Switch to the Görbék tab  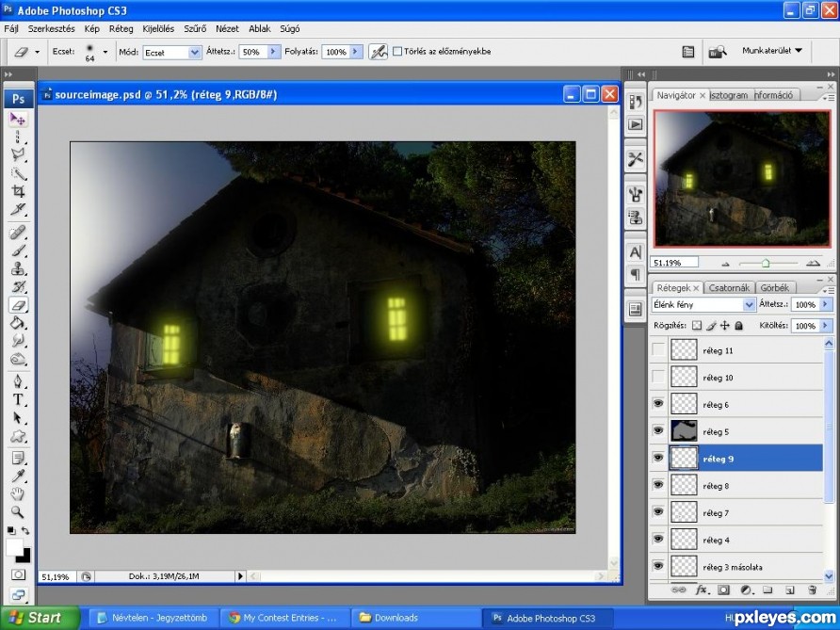coord(775,287)
